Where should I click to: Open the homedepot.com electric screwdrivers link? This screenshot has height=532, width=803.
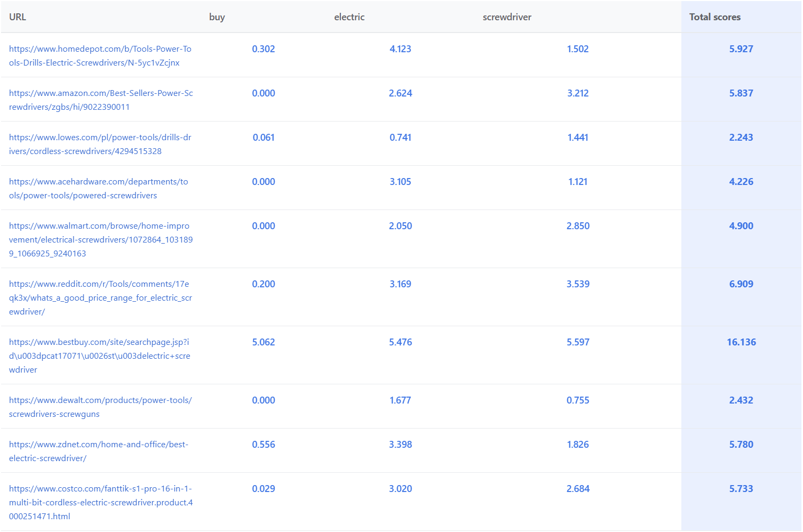(x=100, y=55)
